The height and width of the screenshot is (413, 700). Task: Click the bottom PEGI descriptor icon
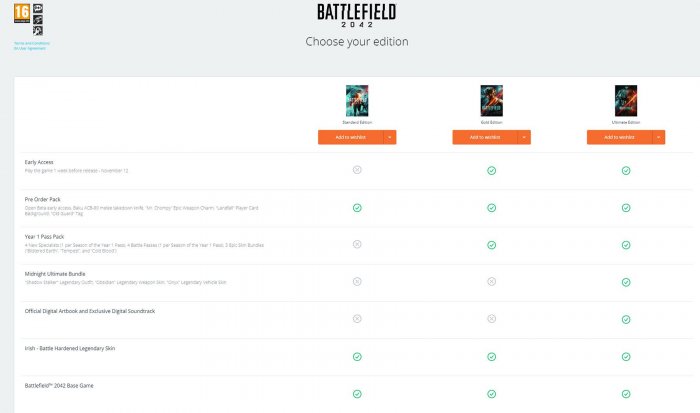38,31
